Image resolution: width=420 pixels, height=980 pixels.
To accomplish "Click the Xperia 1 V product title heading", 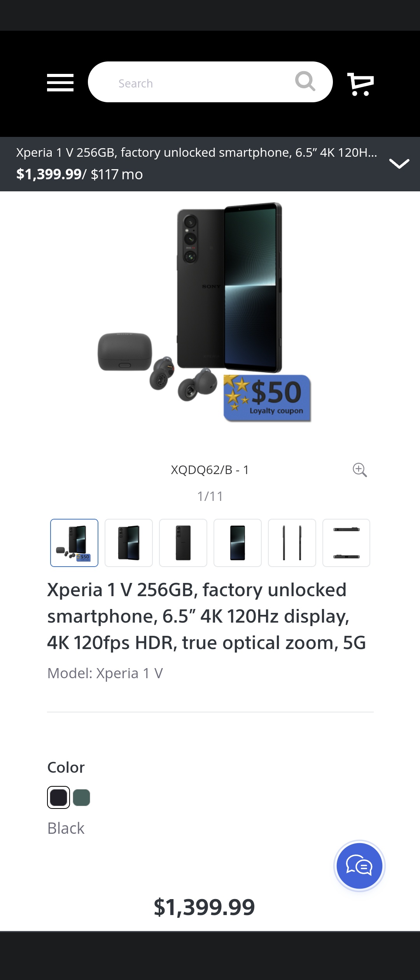I will click(x=206, y=616).
